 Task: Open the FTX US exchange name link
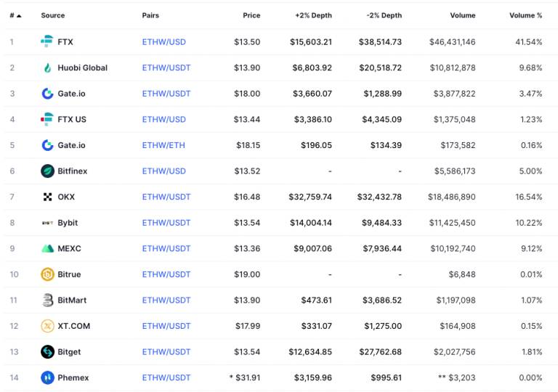pyautogui.click(x=71, y=120)
